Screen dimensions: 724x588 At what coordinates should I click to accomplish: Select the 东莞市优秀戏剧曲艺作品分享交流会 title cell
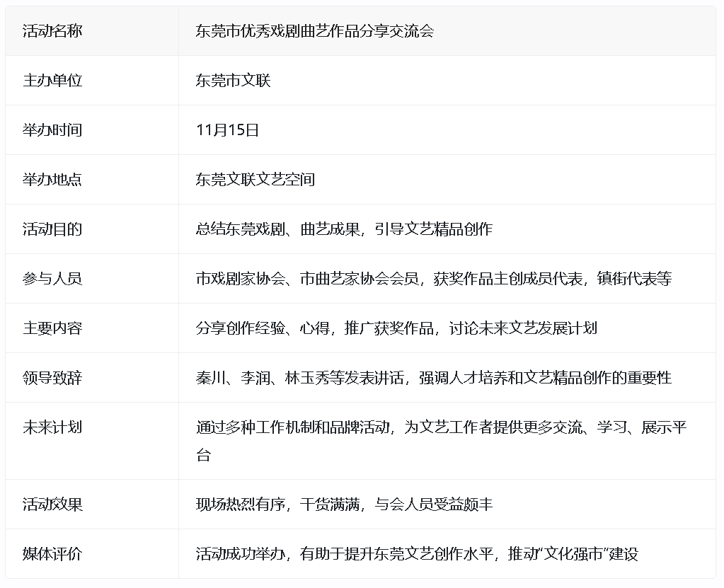[314, 31]
